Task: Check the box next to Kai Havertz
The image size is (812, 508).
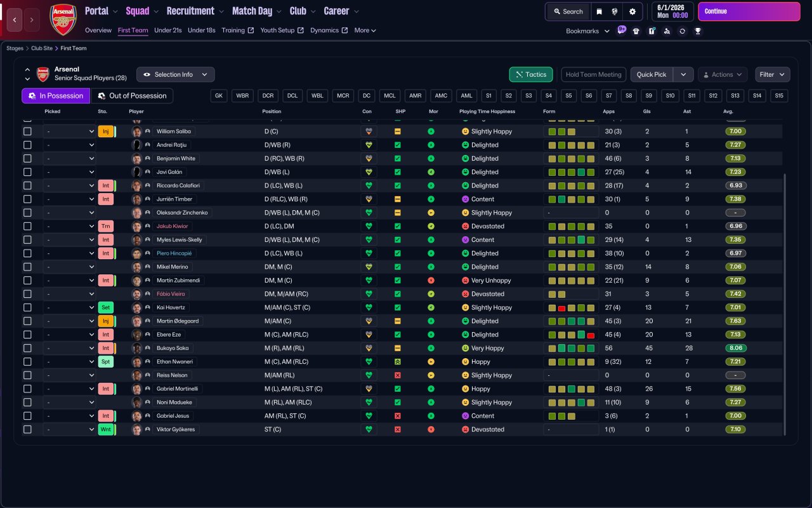Action: click(x=27, y=307)
